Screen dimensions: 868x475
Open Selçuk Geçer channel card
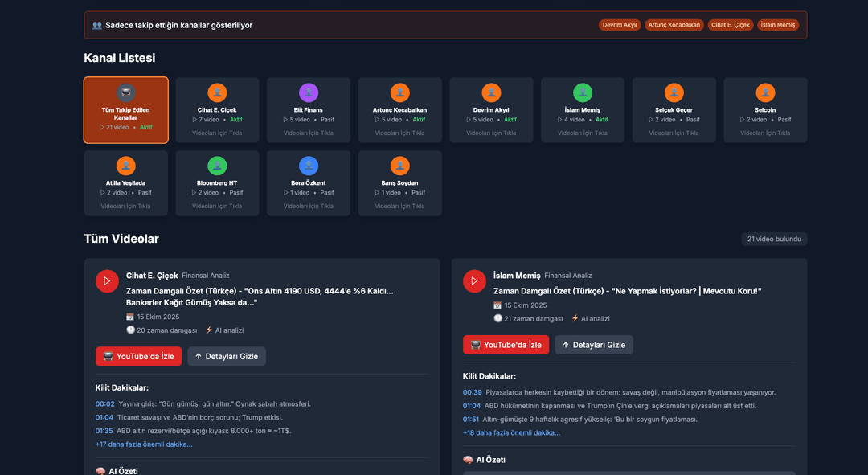pos(674,110)
